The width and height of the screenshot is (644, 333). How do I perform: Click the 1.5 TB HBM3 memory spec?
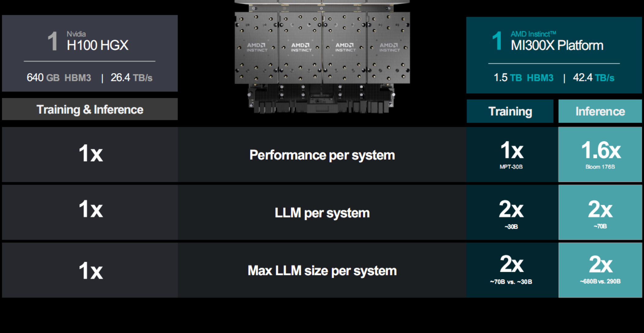[523, 78]
